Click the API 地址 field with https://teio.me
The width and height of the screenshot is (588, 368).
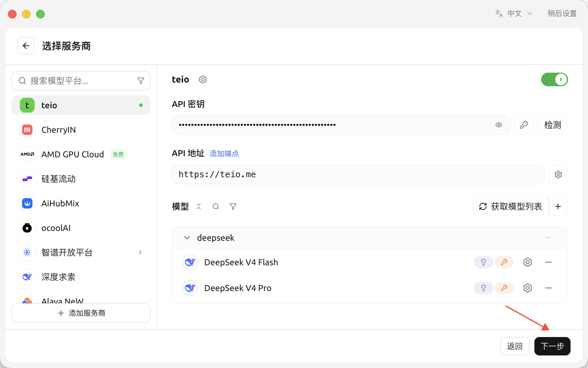(x=358, y=174)
